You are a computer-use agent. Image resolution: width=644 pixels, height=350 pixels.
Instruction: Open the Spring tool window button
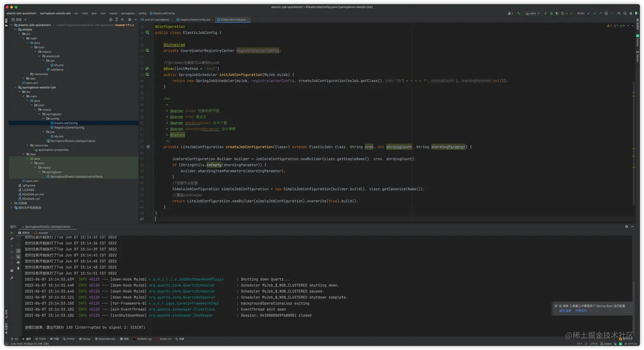[84, 339]
